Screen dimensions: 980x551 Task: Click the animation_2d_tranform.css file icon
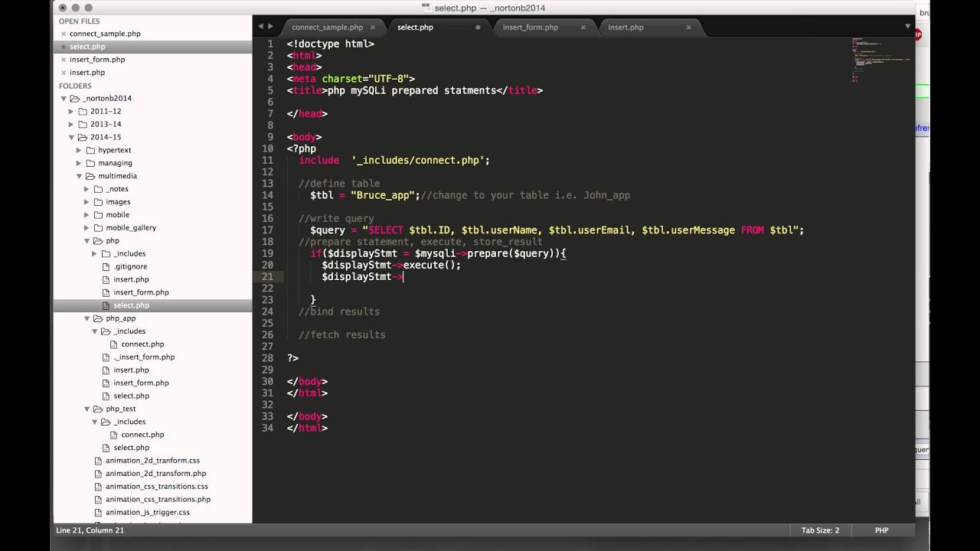click(98, 461)
